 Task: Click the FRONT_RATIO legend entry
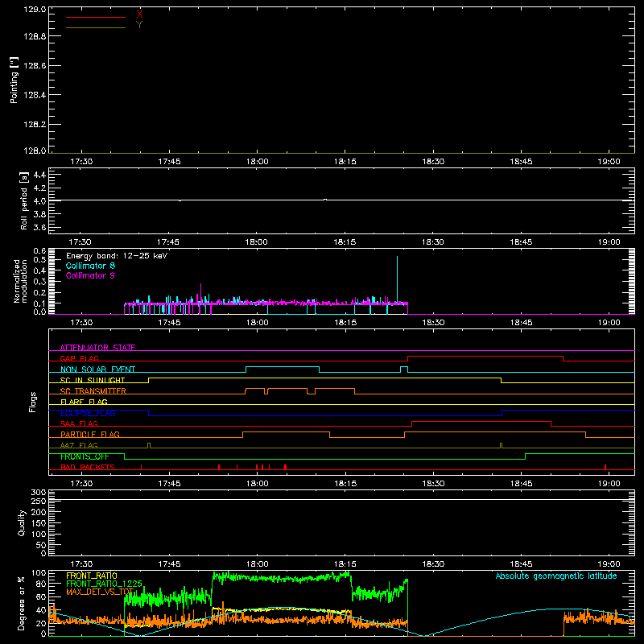(x=92, y=576)
